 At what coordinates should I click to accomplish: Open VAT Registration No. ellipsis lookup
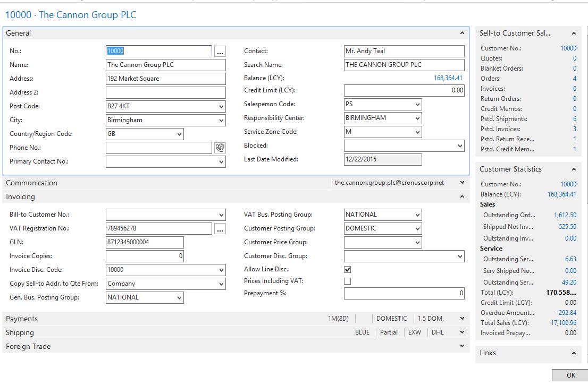pos(220,228)
